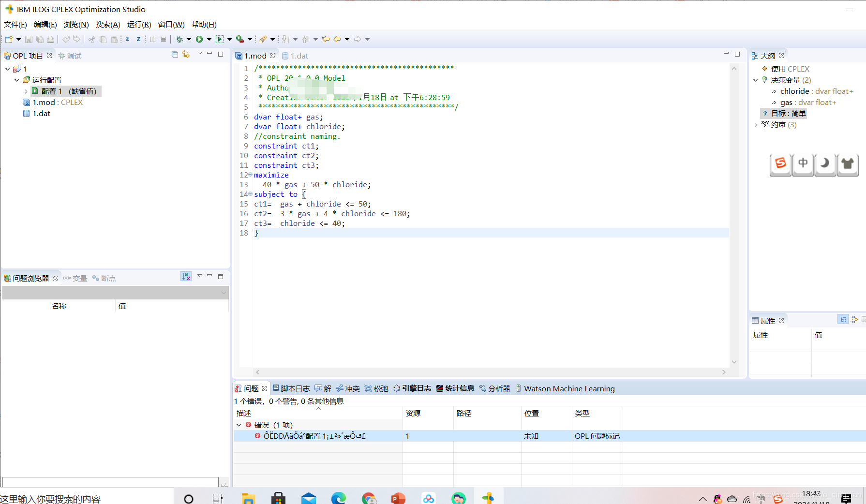Select the error row for 配置 1
866x504 pixels.
click(x=550, y=436)
